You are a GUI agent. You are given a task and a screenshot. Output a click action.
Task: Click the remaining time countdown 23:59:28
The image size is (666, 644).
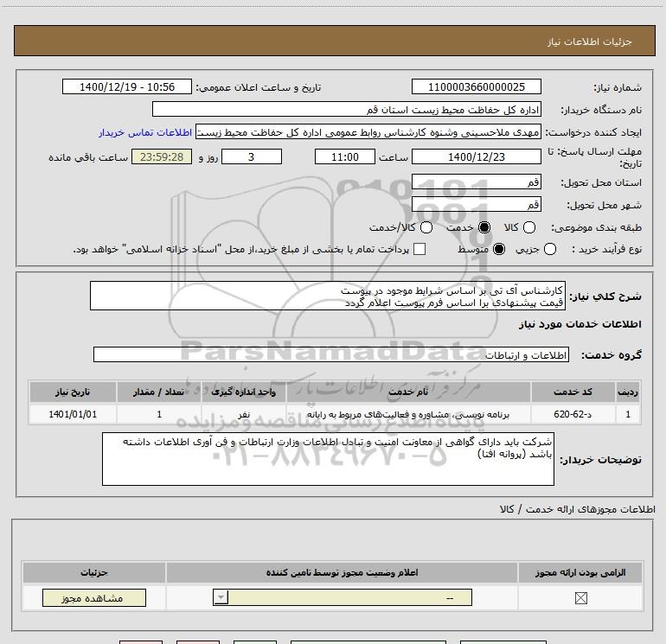(162, 156)
